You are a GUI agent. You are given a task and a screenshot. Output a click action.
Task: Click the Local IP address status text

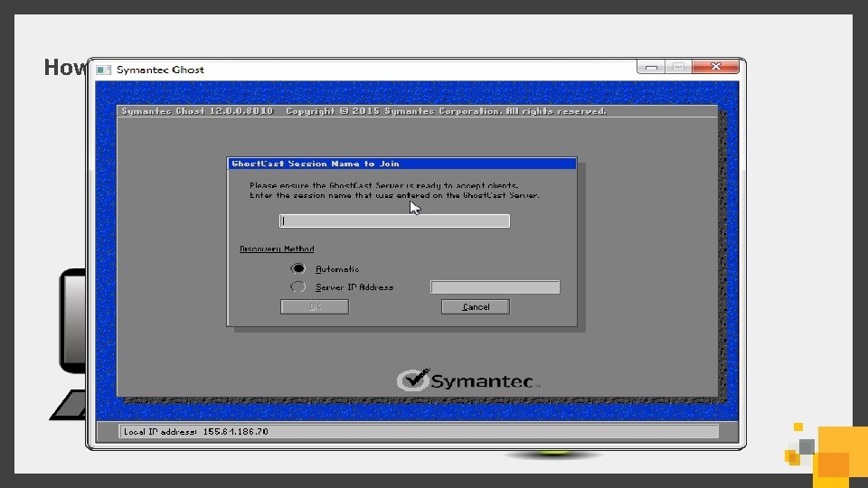click(196, 432)
